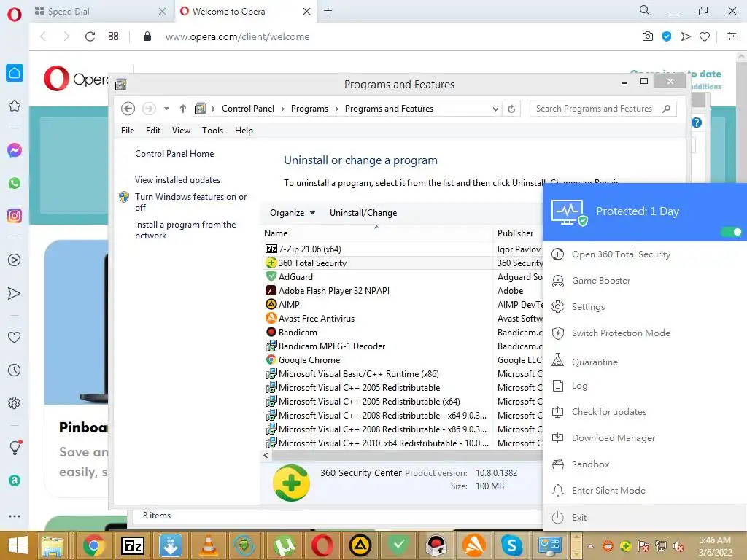Image resolution: width=747 pixels, height=560 pixels.
Task: Open Messenger in Opera sidebar
Action: [x=15, y=150]
